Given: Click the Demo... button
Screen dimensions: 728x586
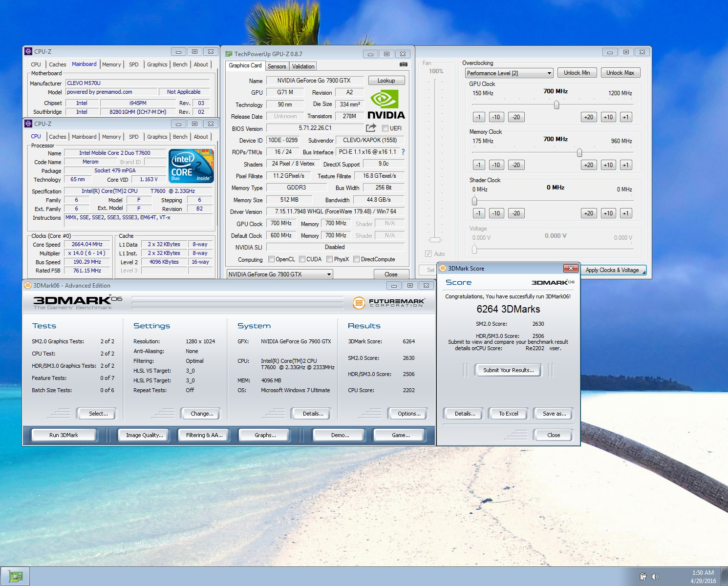Looking at the screenshot, I should 340,435.
